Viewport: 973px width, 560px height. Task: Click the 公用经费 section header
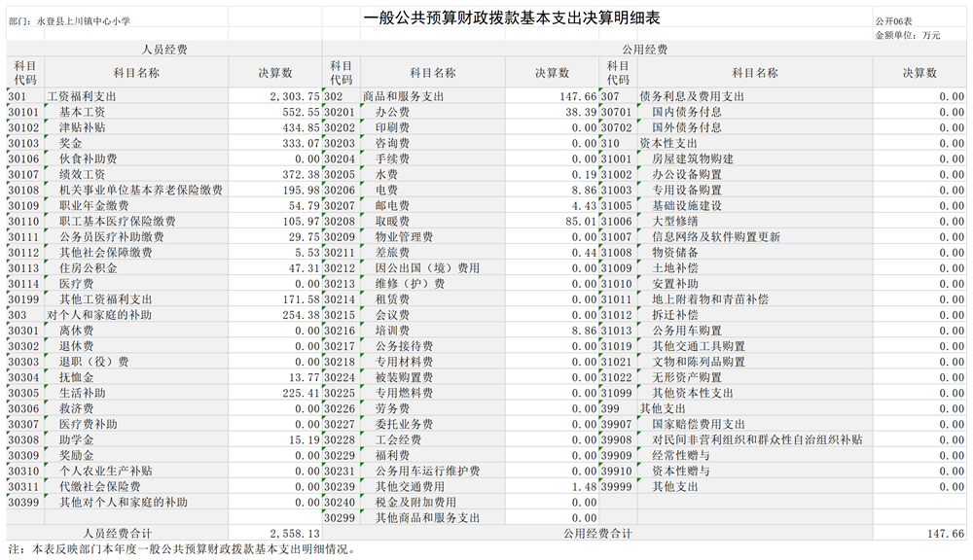[x=644, y=50]
